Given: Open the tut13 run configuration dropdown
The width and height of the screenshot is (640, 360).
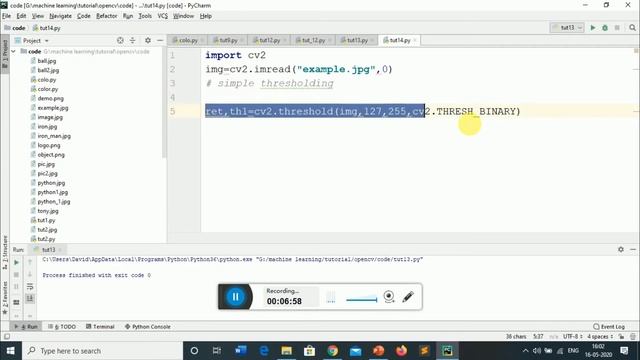Looking at the screenshot, I should [567, 28].
